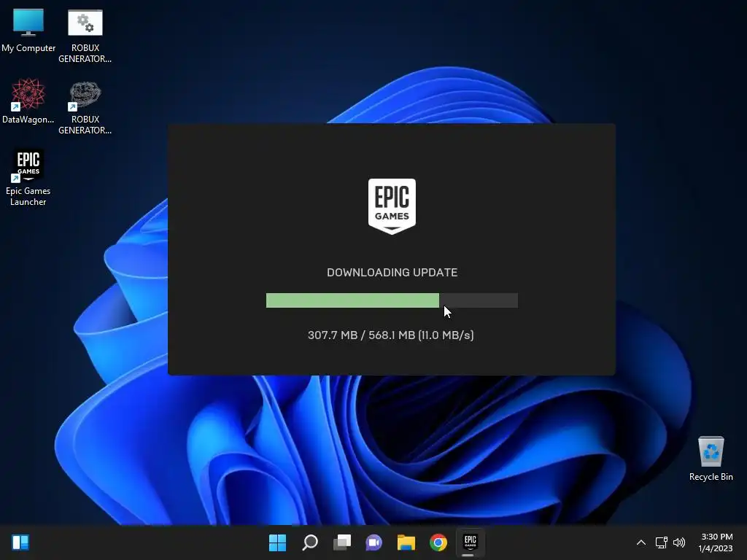Open File Explorer from taskbar
Image resolution: width=747 pixels, height=560 pixels.
pyautogui.click(x=406, y=542)
